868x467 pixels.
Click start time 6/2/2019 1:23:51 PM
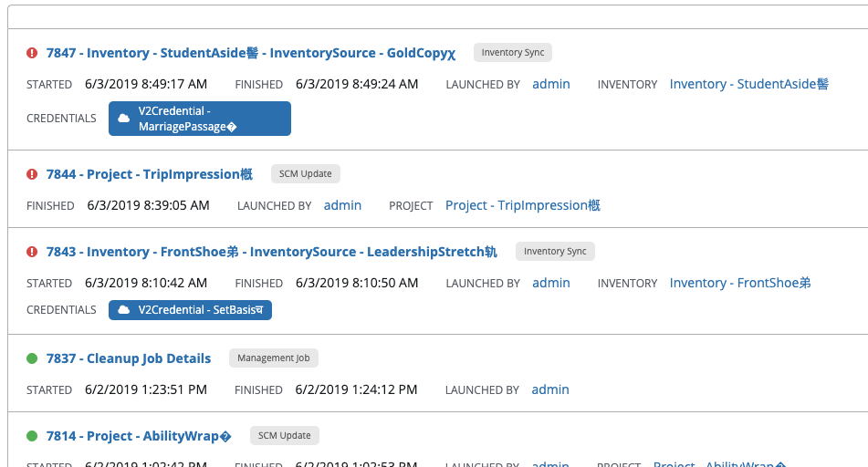(146, 389)
